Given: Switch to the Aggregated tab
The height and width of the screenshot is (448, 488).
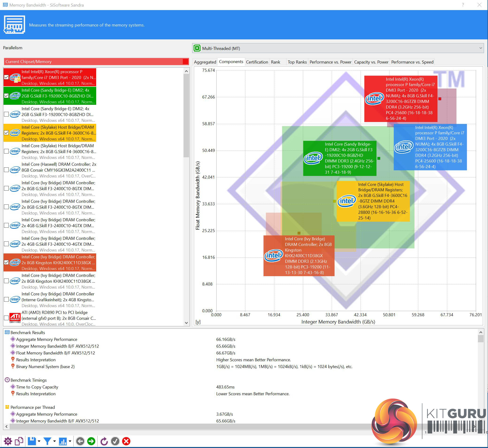Looking at the screenshot, I should [205, 62].
